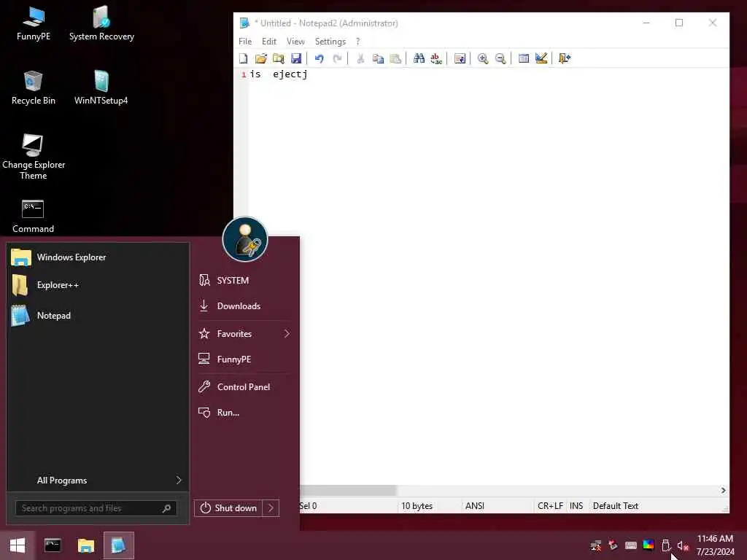The width and height of the screenshot is (747, 560).
Task: Open the ? help menu
Action: coord(357,42)
